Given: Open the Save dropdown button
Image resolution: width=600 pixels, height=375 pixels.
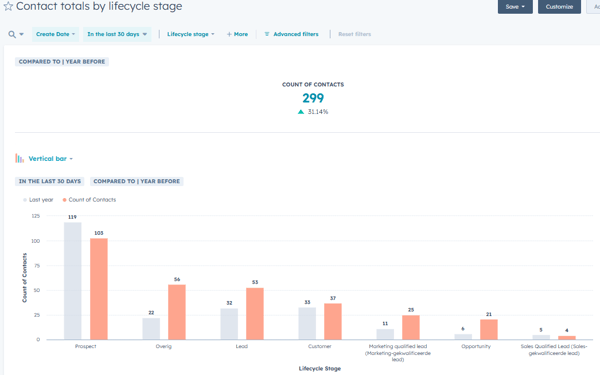Looking at the screenshot, I should [x=515, y=7].
